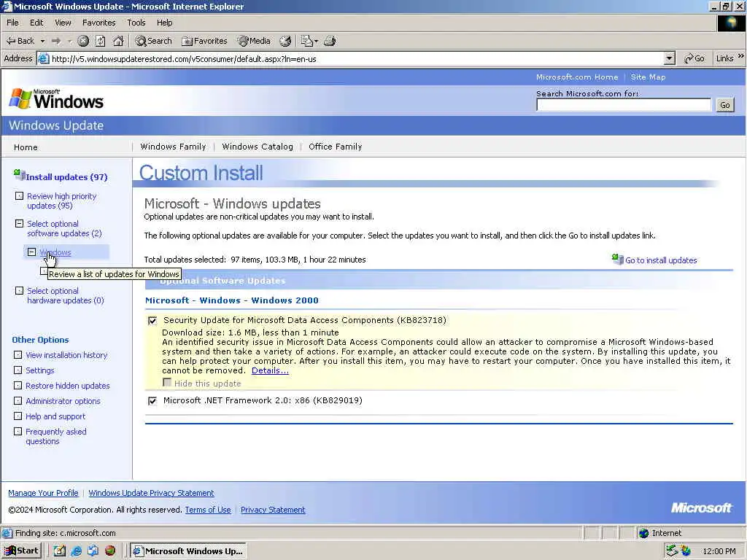Viewport: 747px width, 560px height.
Task: Open the Windows Family tab
Action: click(173, 147)
